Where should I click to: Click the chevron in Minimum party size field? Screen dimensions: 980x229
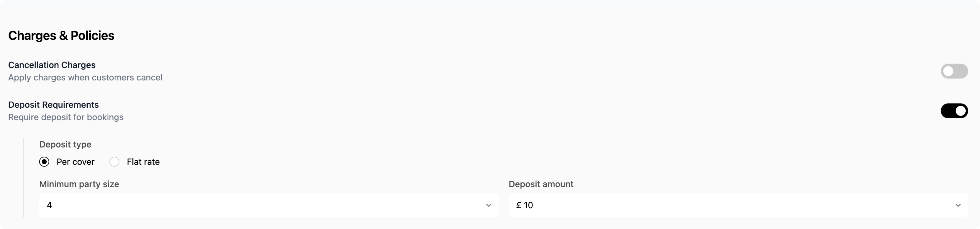tap(488, 205)
